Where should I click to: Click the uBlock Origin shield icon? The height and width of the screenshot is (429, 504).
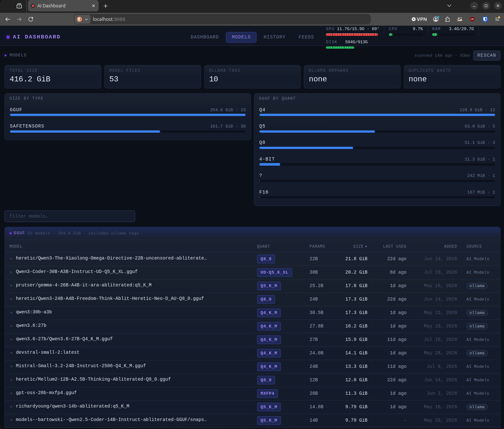pos(472,19)
